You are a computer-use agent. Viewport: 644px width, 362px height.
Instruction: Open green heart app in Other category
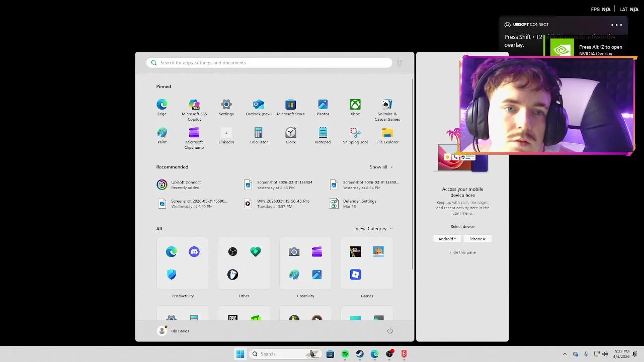(x=256, y=251)
